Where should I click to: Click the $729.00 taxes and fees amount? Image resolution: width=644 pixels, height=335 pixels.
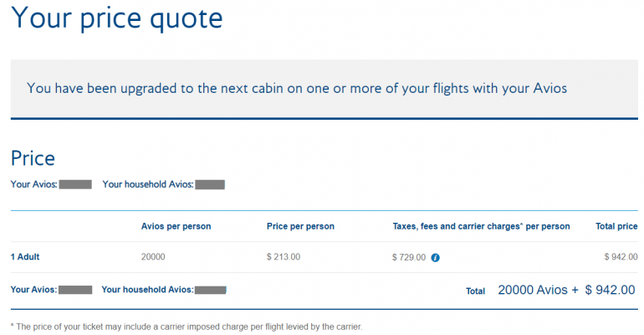409,257
